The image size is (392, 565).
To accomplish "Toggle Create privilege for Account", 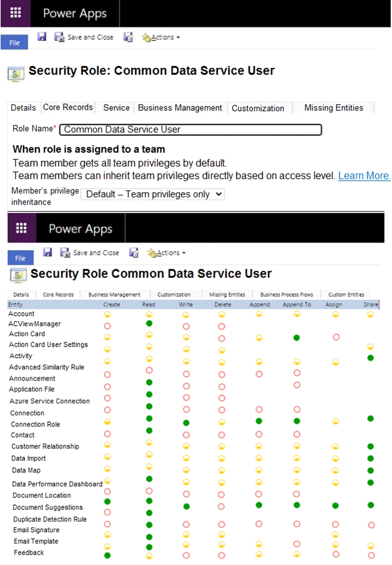I will click(108, 314).
